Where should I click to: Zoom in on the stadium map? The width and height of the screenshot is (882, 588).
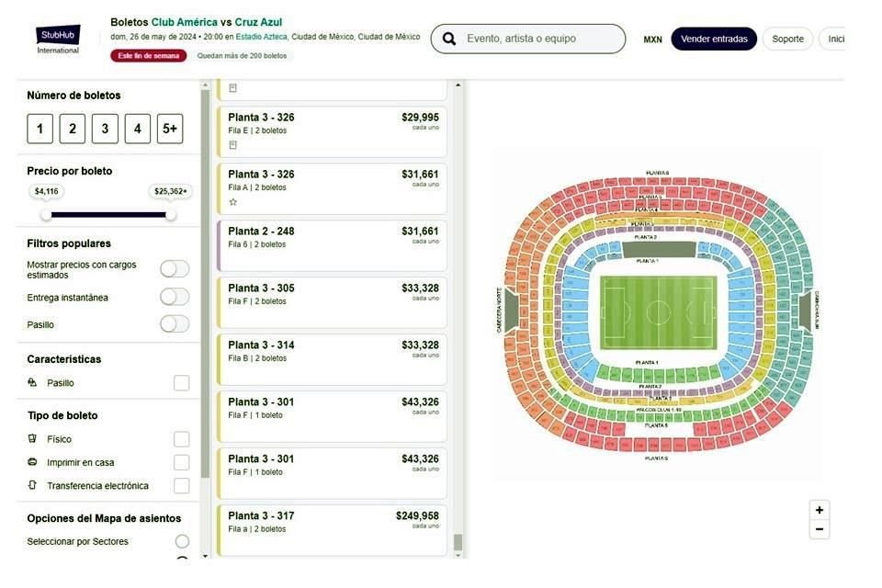coord(819,510)
